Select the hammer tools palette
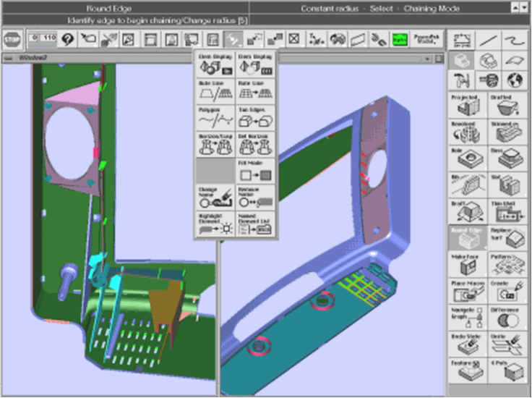 [461, 80]
